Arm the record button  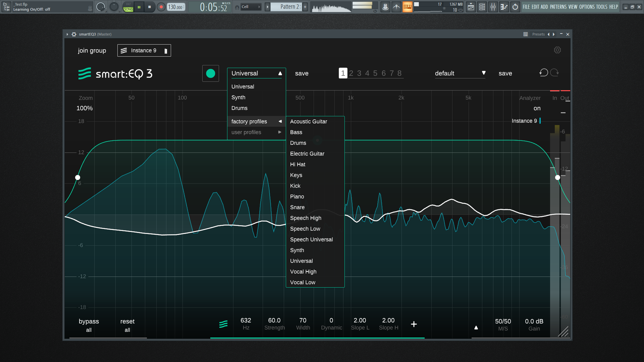[161, 7]
